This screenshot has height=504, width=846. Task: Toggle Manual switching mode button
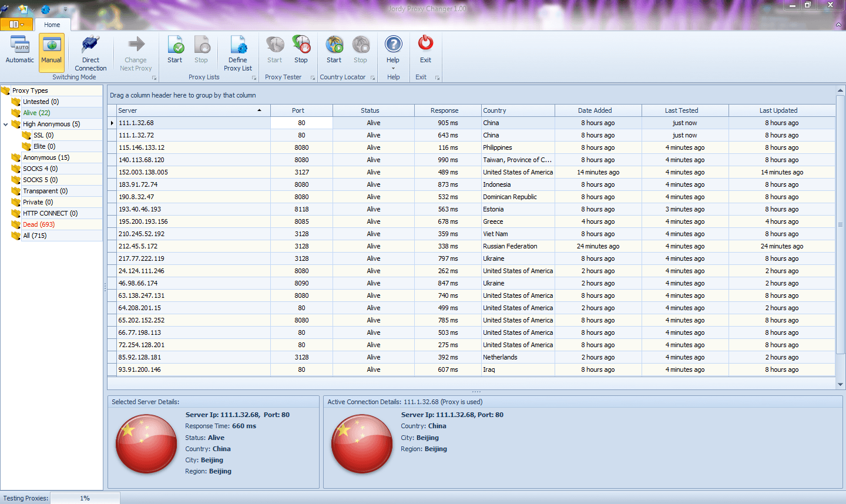pyautogui.click(x=52, y=52)
